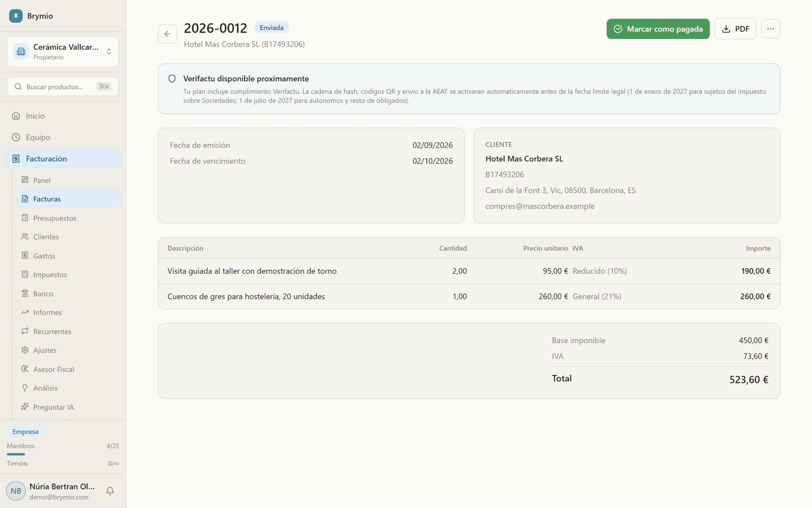Click Camí de la Font 3 address
The width and height of the screenshot is (812, 508).
pos(560,190)
